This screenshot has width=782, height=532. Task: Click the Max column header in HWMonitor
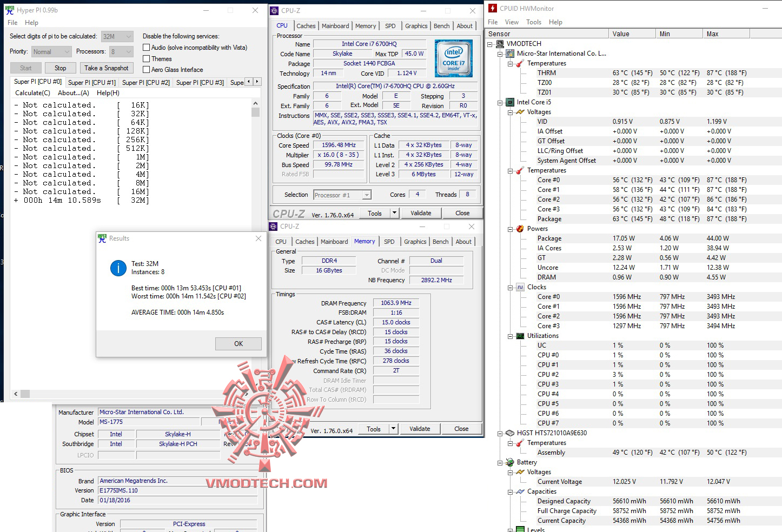(726, 34)
